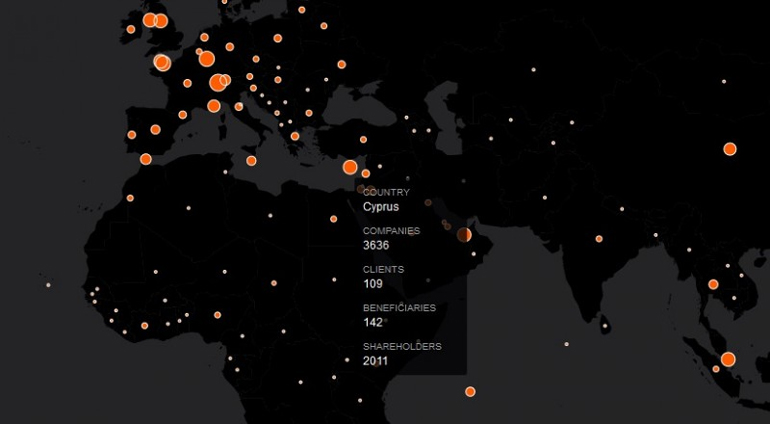Screen dimensions: 770x424
Task: Click the Thailand bubble in Southeast Asia
Action: pos(713,284)
